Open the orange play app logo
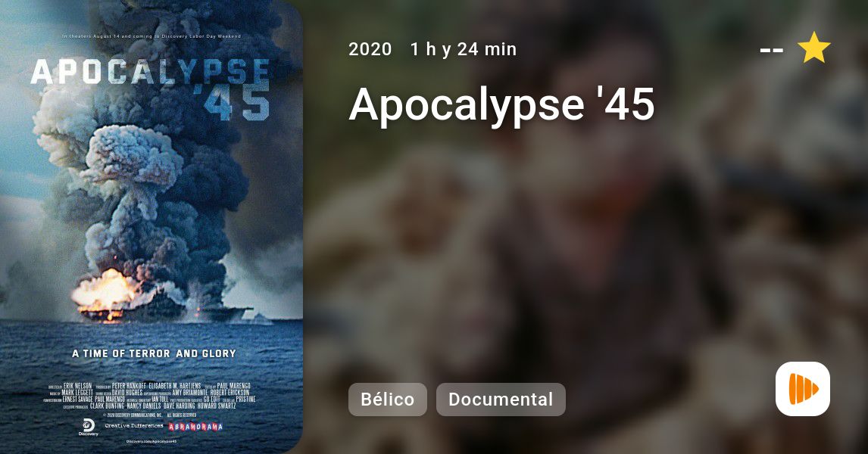Screen dimensions: 868x454 (x=803, y=389)
